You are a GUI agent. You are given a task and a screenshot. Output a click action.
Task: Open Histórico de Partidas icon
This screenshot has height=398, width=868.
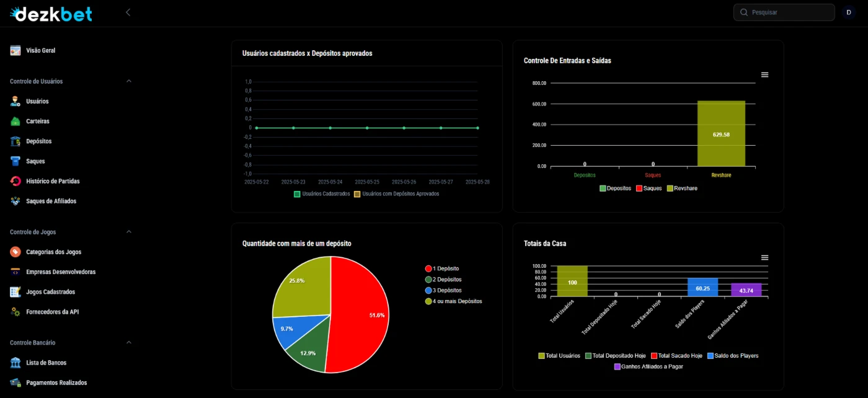click(x=15, y=181)
